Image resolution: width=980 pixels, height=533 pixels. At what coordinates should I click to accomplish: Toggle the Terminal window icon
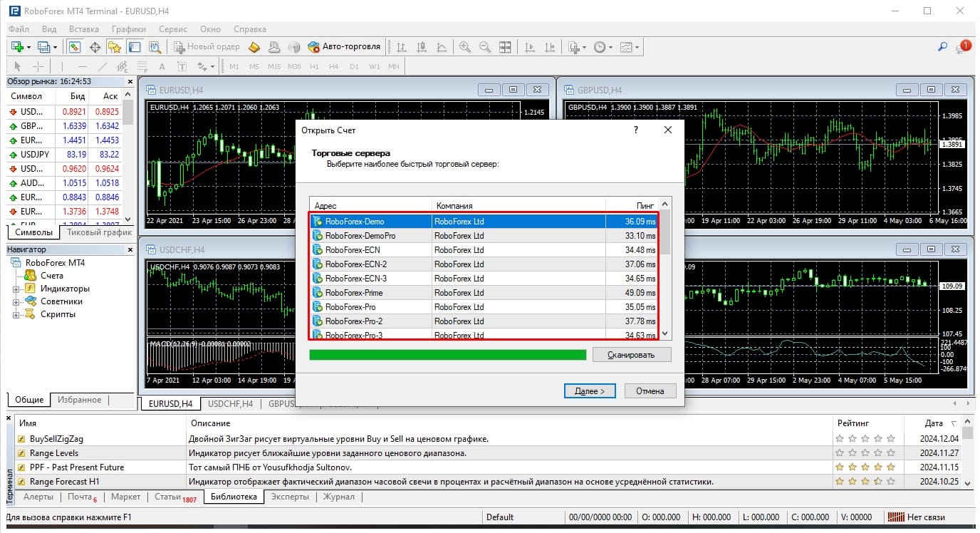[135, 47]
